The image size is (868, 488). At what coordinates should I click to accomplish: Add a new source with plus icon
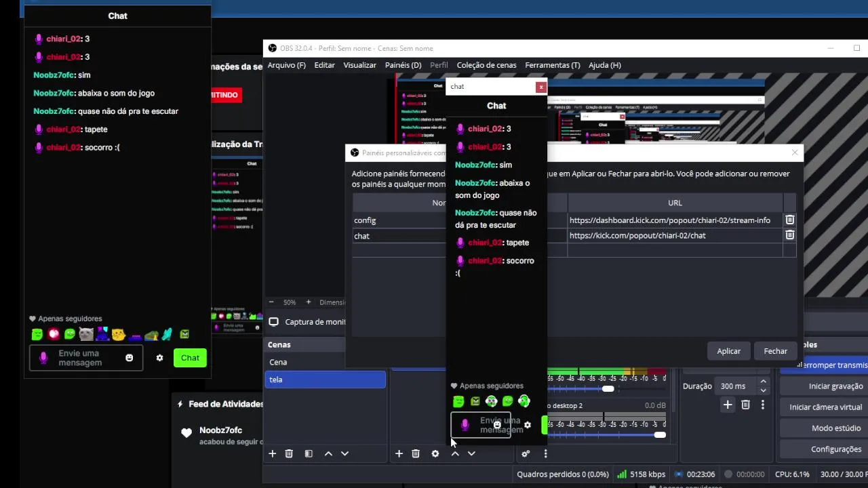399,453
